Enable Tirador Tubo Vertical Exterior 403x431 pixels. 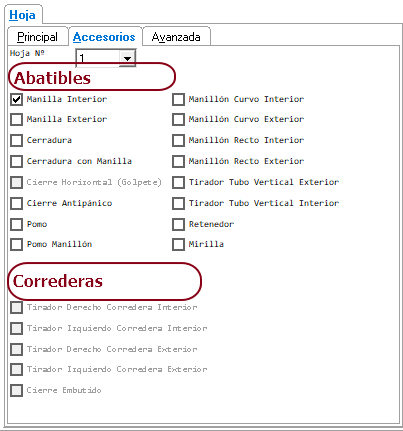pyautogui.click(x=178, y=182)
